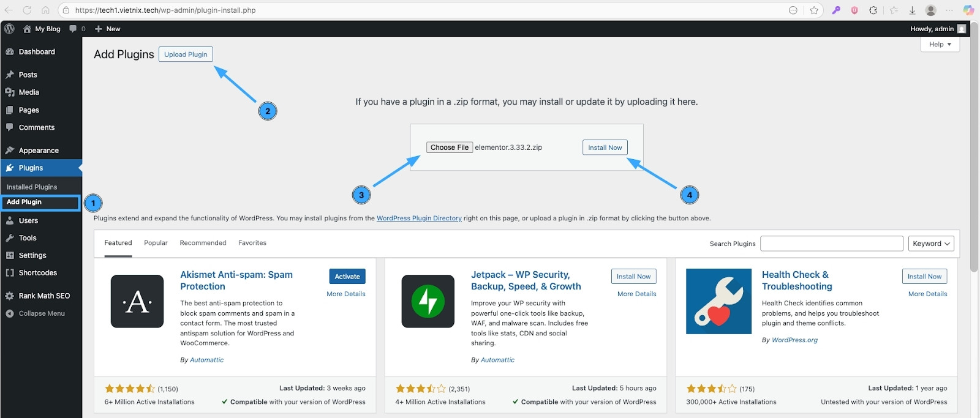The image size is (980, 418).
Task: Open the purple key password extension
Action: pos(836,10)
